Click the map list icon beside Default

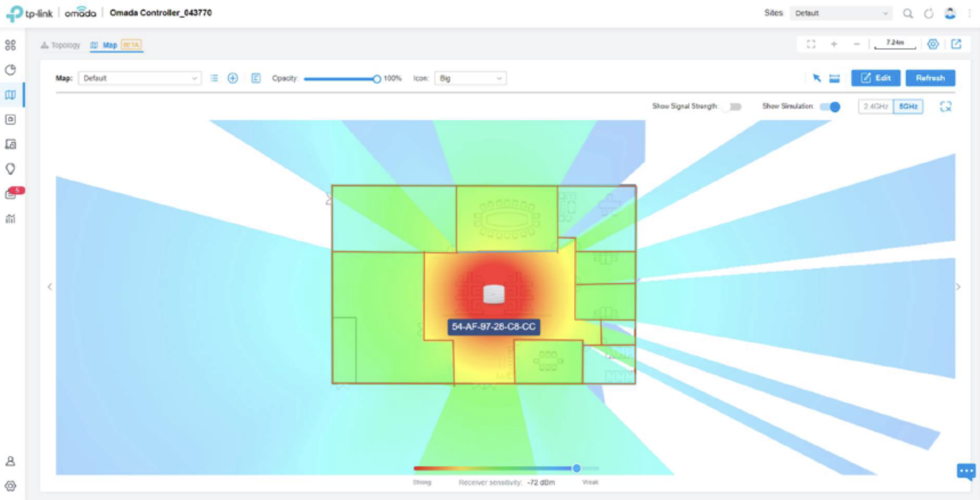[x=215, y=78]
